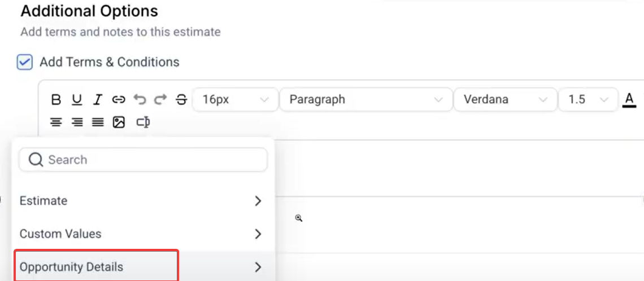This screenshot has width=644, height=281.
Task: Open the 1.5 line height dropdown
Action: 588,100
